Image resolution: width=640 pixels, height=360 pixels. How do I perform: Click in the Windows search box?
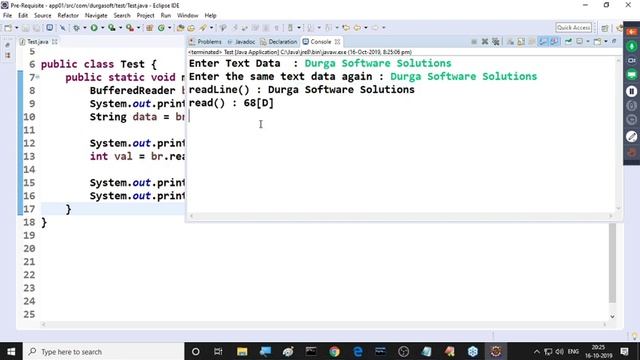pos(104,351)
